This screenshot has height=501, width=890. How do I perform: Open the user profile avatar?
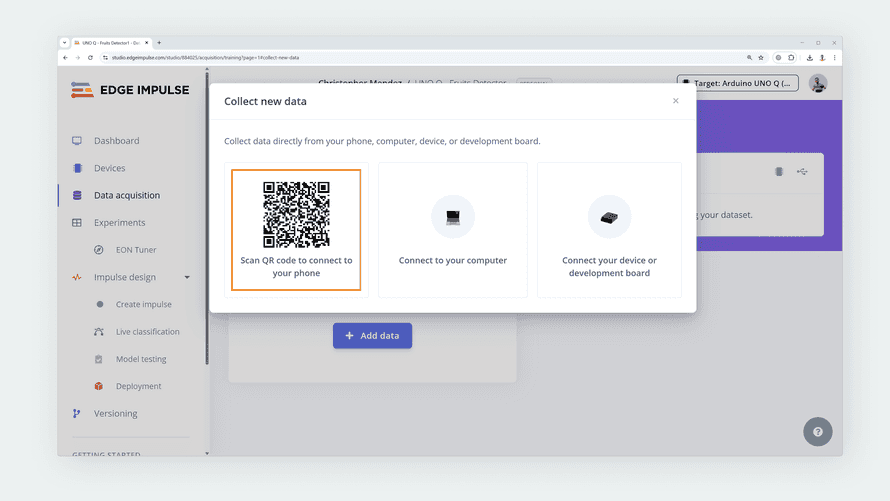(x=818, y=83)
